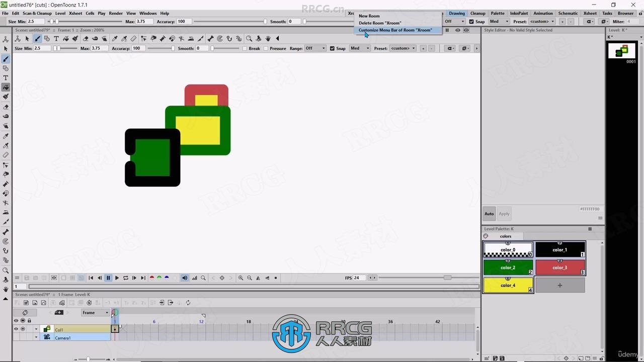Click the zoom out icon in viewer bar
This screenshot has width=644, height=362.
pos(249,278)
